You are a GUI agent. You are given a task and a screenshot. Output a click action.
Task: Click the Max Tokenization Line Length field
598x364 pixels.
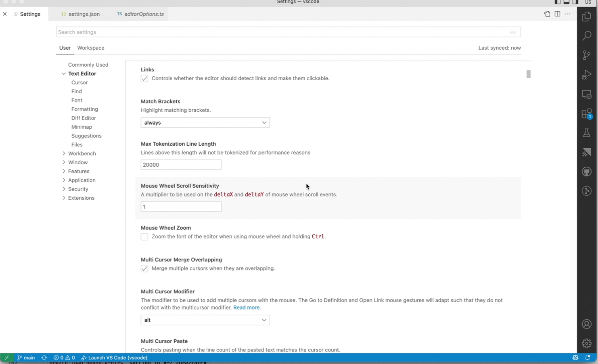point(181,165)
